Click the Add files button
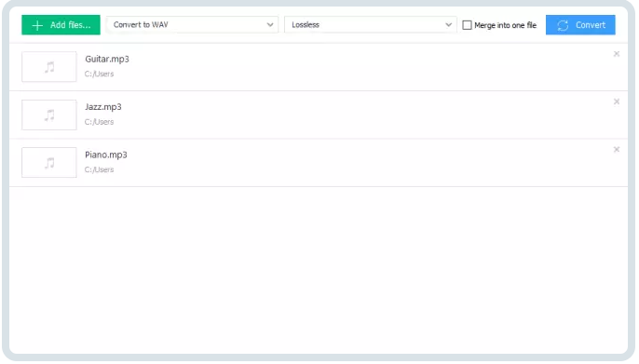Image resolution: width=639 pixels, height=364 pixels. [61, 25]
